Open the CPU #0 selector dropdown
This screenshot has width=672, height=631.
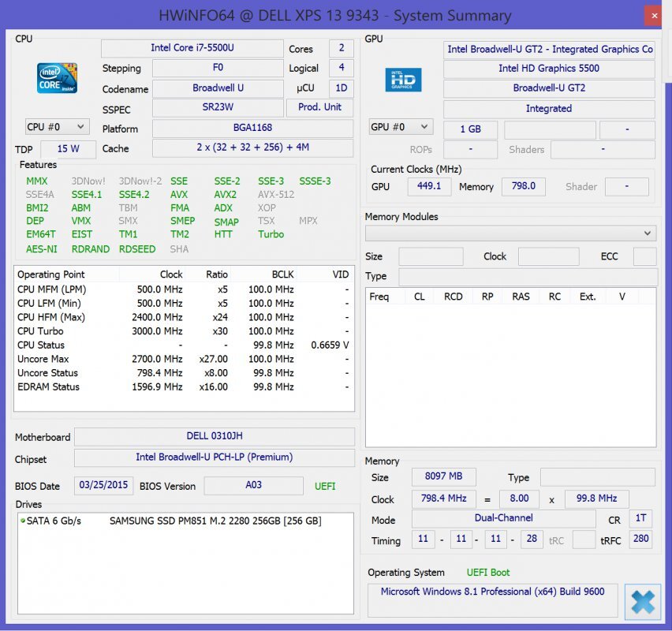tap(58, 126)
